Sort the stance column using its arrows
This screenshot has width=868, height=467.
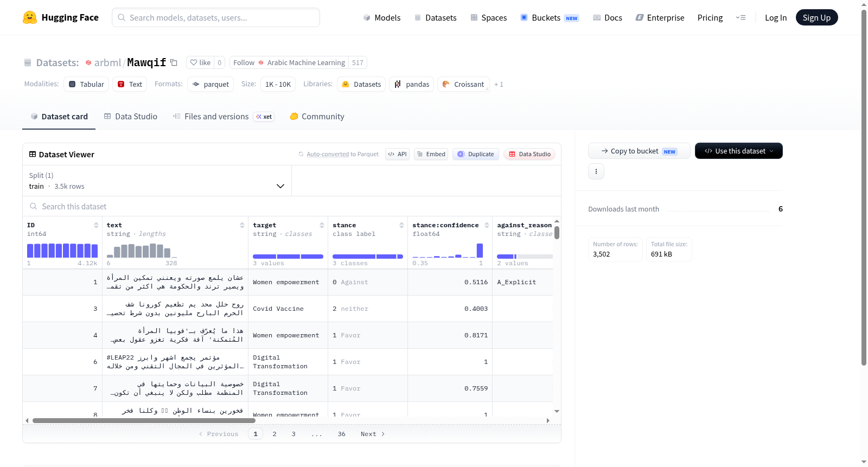401,225
